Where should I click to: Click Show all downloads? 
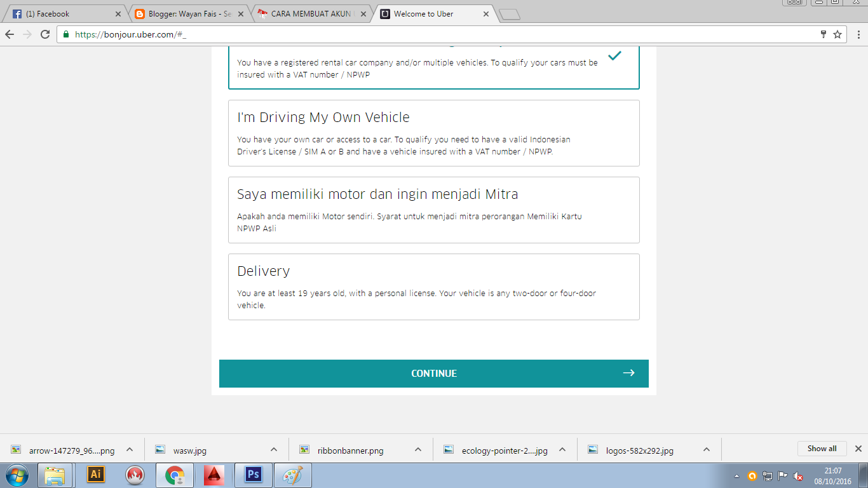(822, 449)
